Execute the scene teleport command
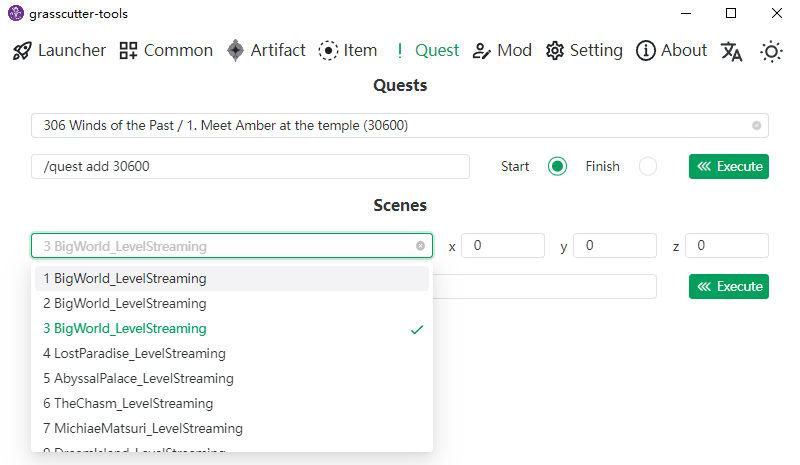This screenshot has height=465, width=800. click(x=729, y=286)
